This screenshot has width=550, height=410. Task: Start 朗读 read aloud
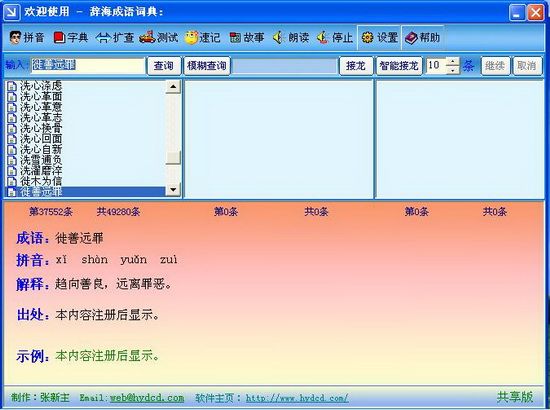click(x=291, y=38)
